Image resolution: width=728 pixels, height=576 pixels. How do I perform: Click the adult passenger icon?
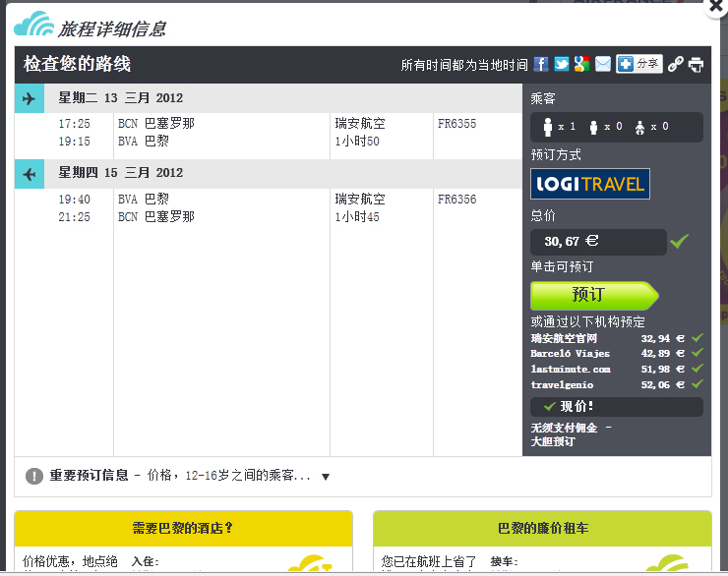(x=548, y=127)
